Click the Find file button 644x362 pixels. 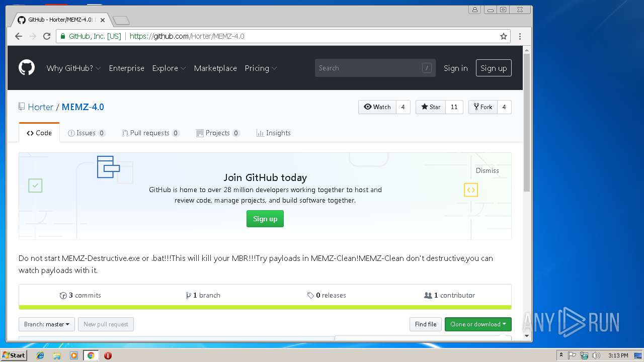(426, 324)
